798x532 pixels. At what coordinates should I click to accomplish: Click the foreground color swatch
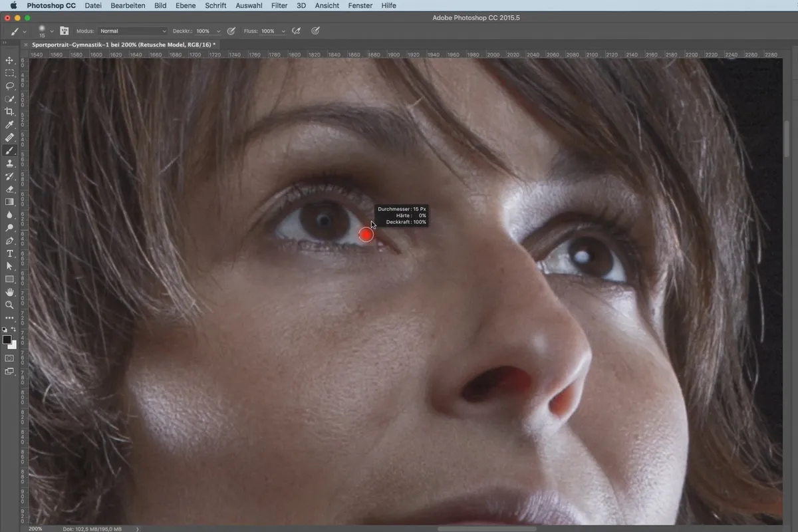coord(7,340)
